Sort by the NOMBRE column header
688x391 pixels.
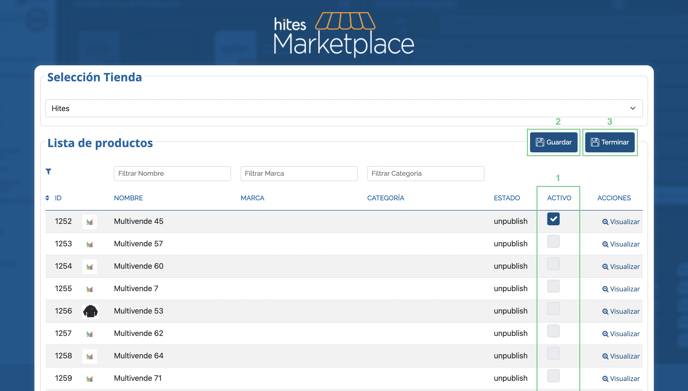pyautogui.click(x=128, y=198)
